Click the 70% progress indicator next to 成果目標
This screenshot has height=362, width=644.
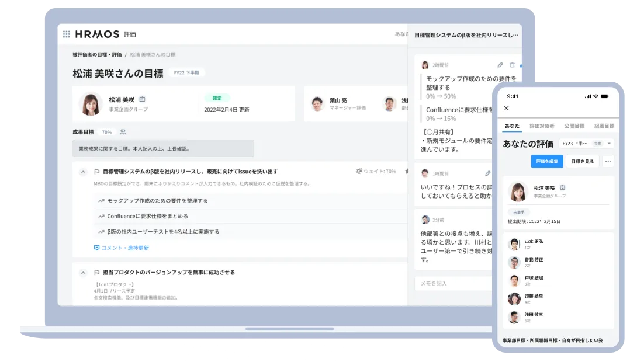(x=106, y=133)
